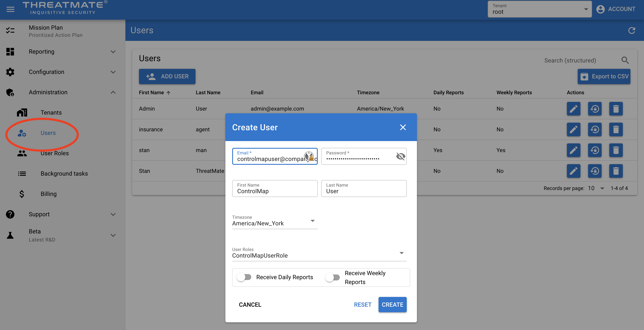This screenshot has width=644, height=330.
Task: Reset password for Admin user
Action: tap(595, 109)
